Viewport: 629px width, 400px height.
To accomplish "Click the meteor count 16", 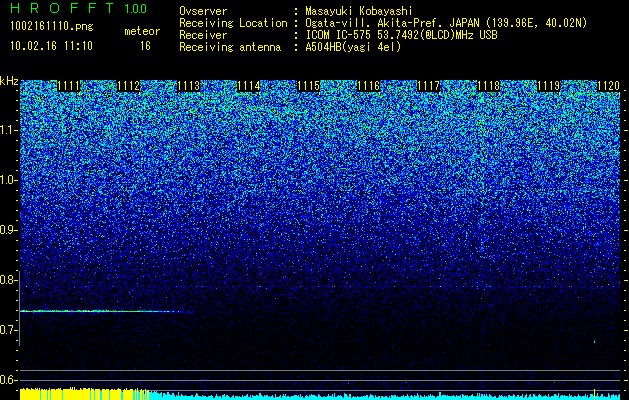I will (x=145, y=46).
